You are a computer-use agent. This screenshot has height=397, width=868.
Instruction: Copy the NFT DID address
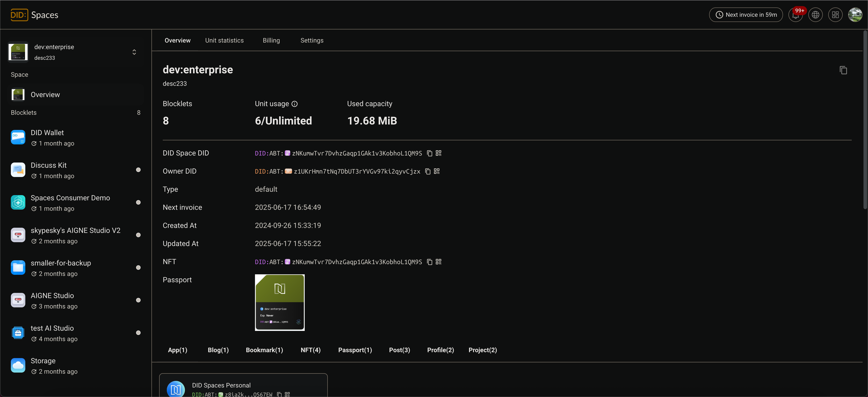click(430, 262)
